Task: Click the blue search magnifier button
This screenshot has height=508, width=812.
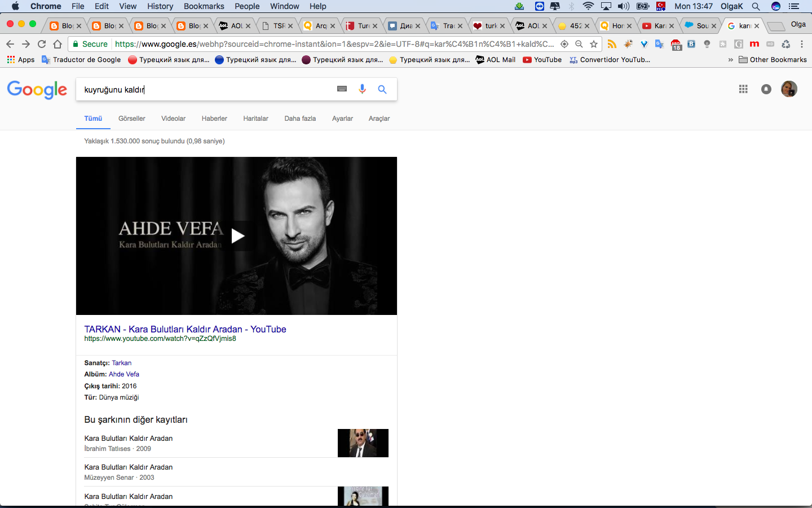Action: tap(382, 89)
